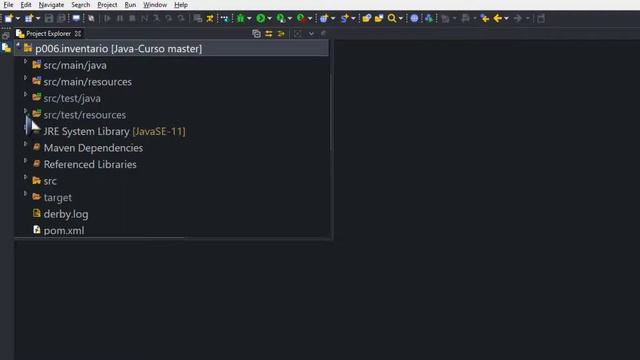Image resolution: width=640 pixels, height=360 pixels.
Task: Open the New wizard dropdown arrow
Action: 18,18
